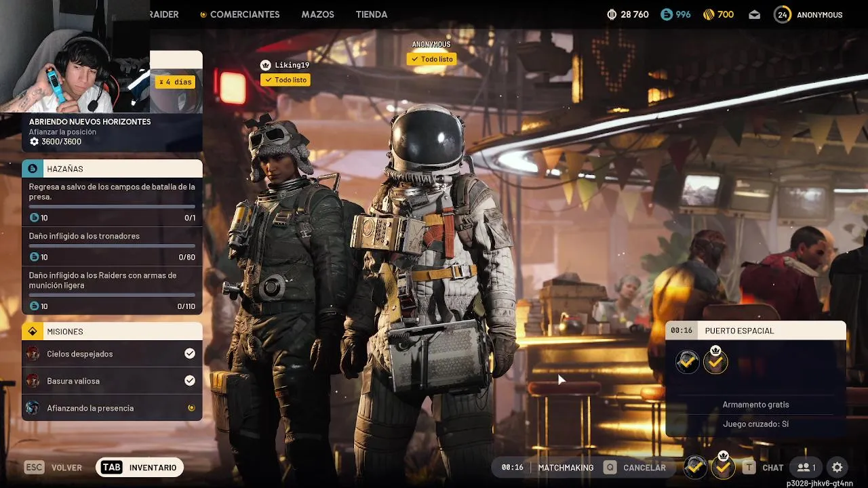The width and height of the screenshot is (868, 488).
Task: Expand the Hazañas panel header
Action: tap(112, 169)
